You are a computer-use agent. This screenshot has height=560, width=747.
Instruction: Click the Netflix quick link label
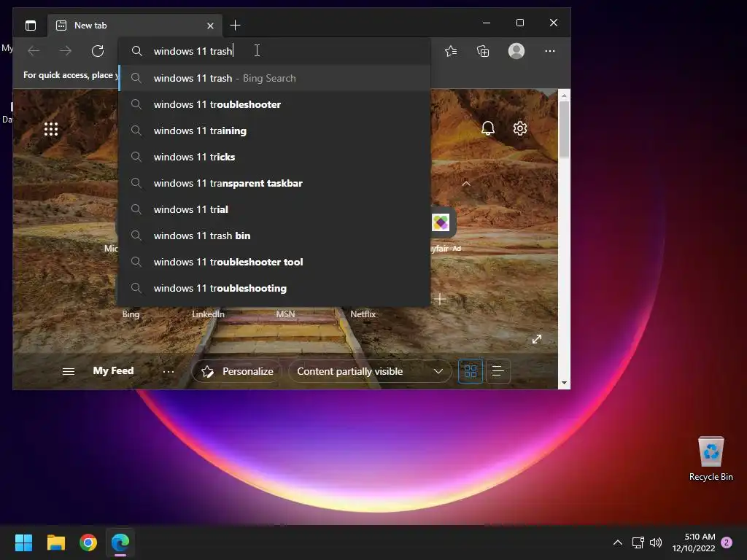(363, 314)
